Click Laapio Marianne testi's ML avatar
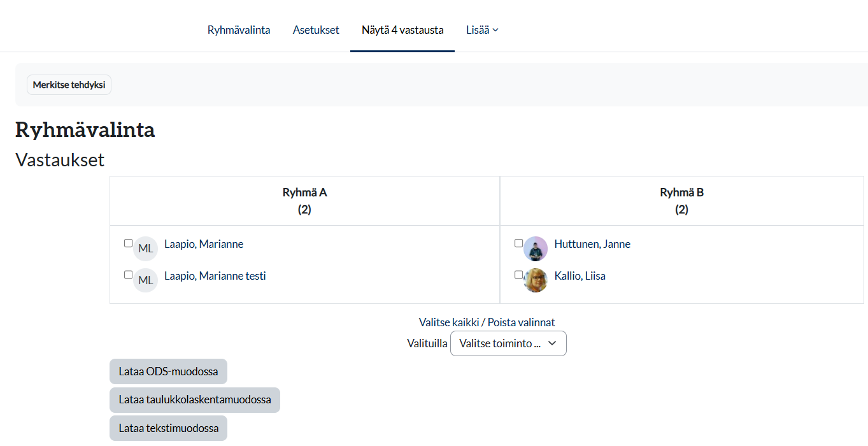The height and width of the screenshot is (446, 868). click(x=145, y=280)
